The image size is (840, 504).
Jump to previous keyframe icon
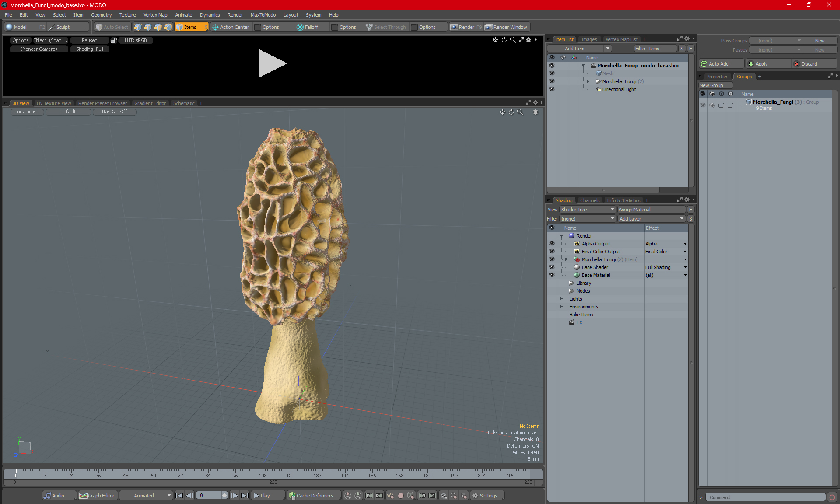tap(379, 496)
